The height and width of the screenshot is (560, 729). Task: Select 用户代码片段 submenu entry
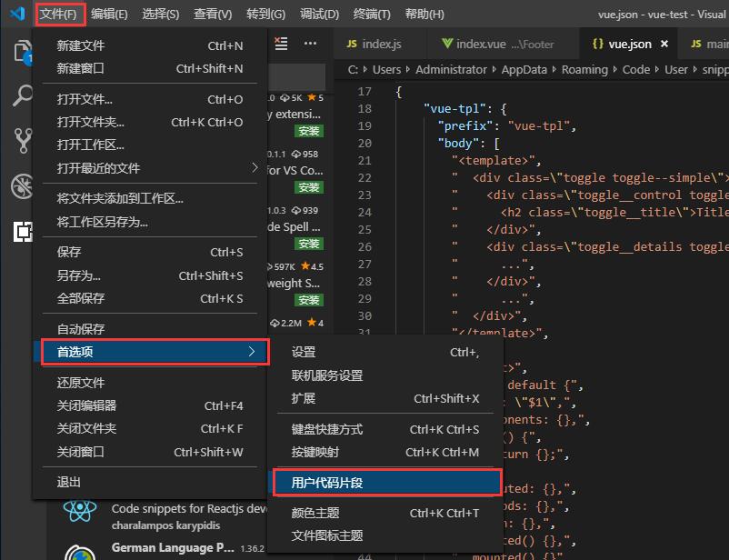[x=385, y=483]
